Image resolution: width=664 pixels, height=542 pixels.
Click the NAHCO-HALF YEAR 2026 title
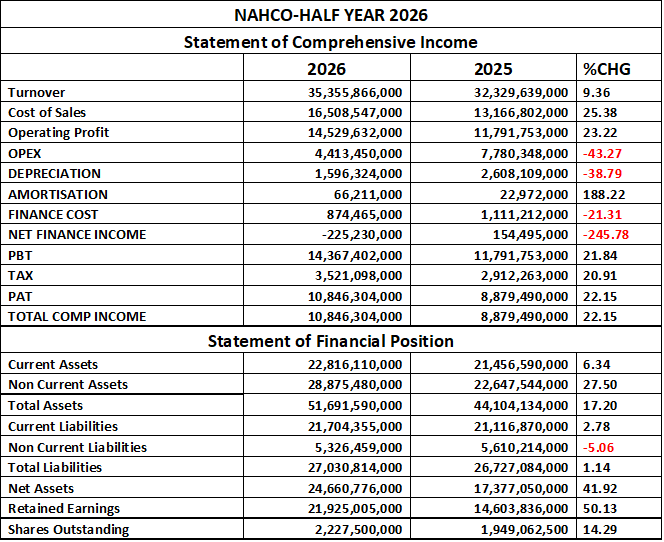click(x=331, y=15)
